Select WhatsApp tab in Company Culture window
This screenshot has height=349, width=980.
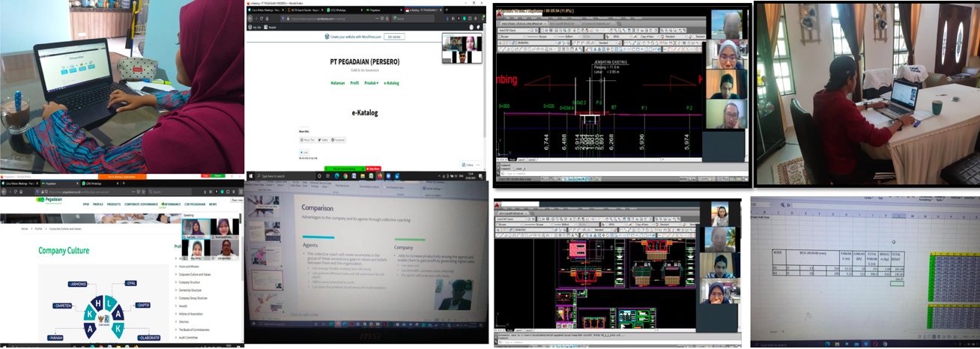coord(100,183)
